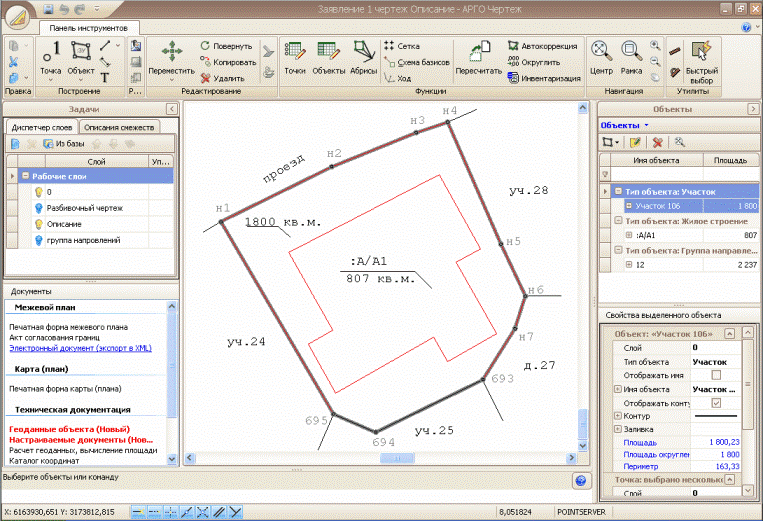Collapse Тип объекта: Жилое строение group
763x521 pixels.
[618, 221]
